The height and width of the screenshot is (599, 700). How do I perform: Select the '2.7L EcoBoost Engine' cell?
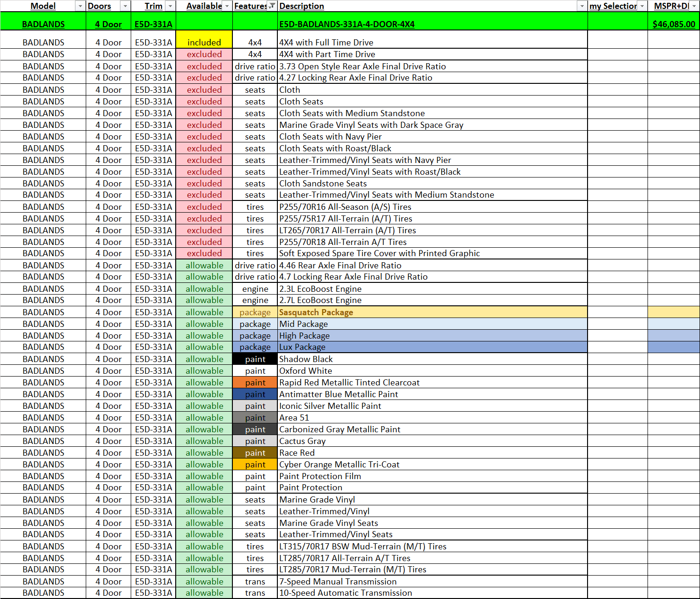(433, 300)
